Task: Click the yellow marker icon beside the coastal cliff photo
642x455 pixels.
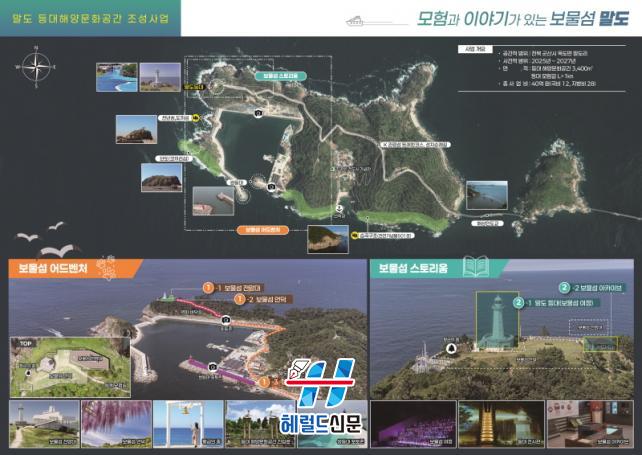Action: coord(355,235)
